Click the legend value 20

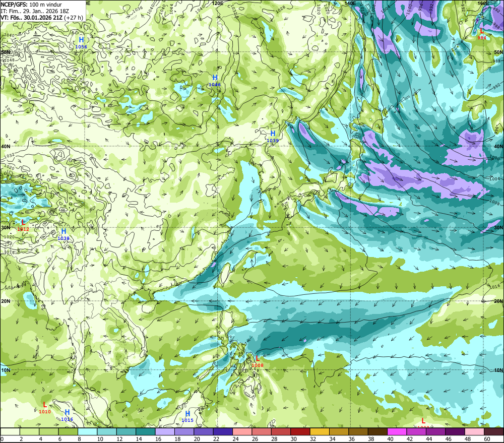[x=197, y=439]
